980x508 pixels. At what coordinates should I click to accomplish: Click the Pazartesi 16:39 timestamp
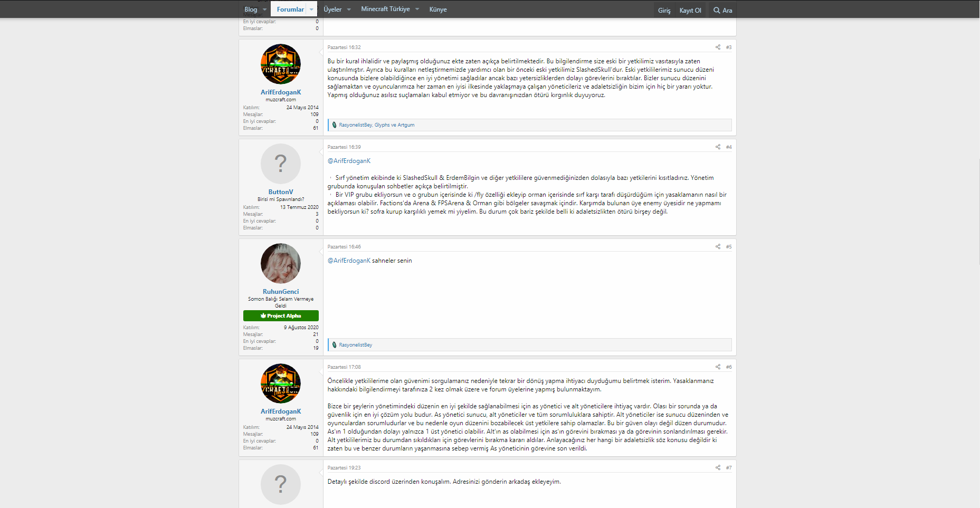click(344, 147)
